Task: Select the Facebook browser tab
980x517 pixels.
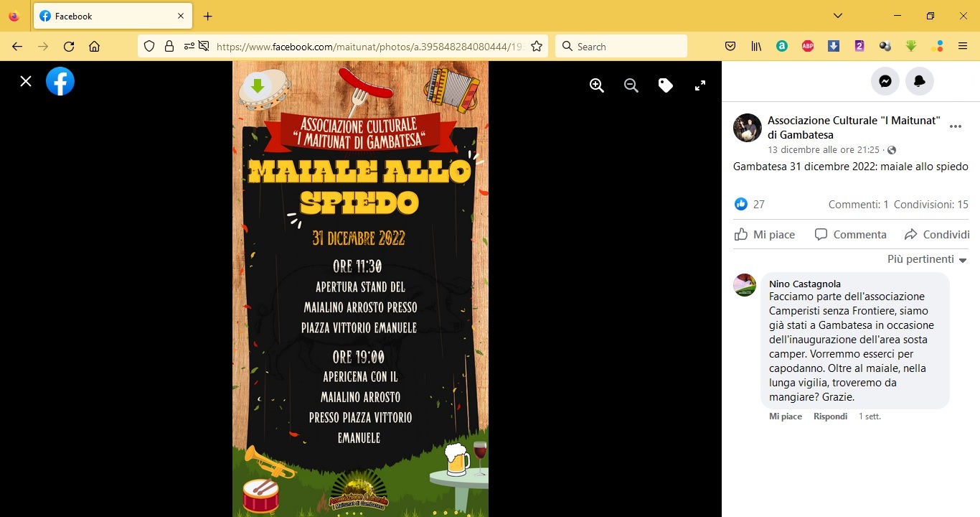Action: [112, 16]
